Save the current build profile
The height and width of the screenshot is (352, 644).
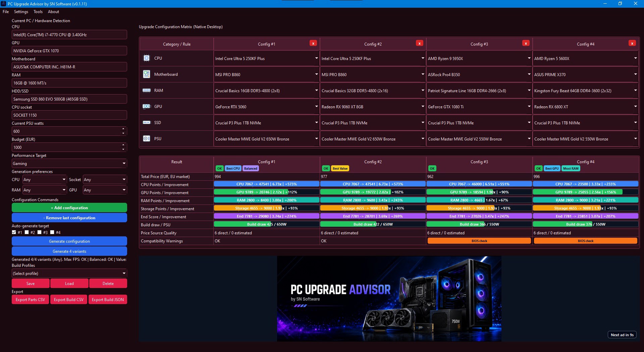pyautogui.click(x=31, y=284)
